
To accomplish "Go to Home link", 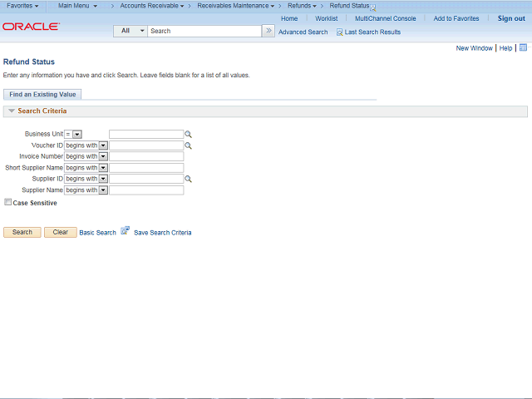I will 289,18.
